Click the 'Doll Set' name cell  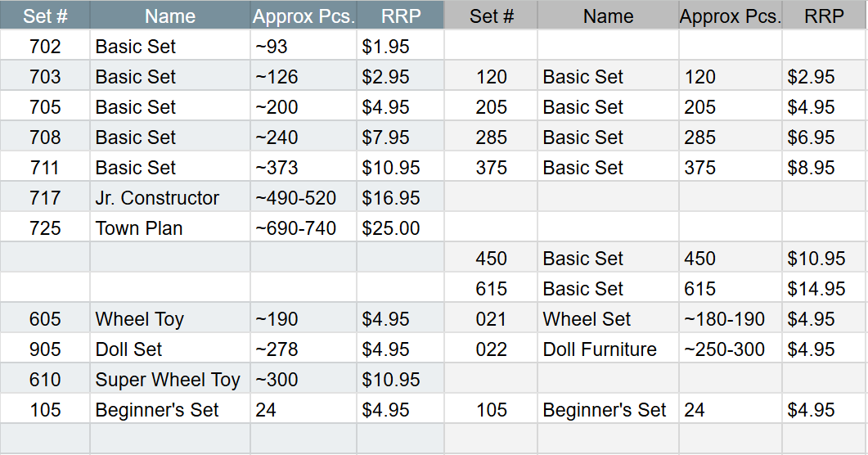click(x=170, y=349)
